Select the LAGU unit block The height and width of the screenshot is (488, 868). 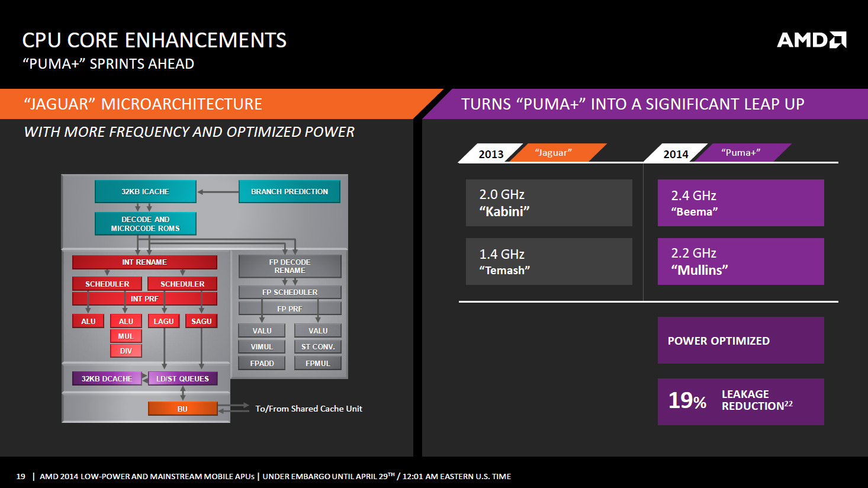click(x=163, y=321)
